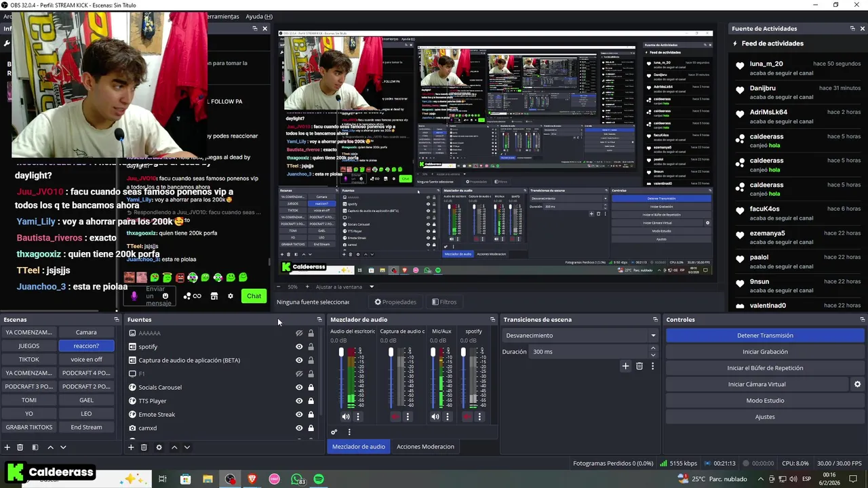The height and width of the screenshot is (488, 868).
Task: Open the shop icon in chat bar
Action: (x=214, y=296)
